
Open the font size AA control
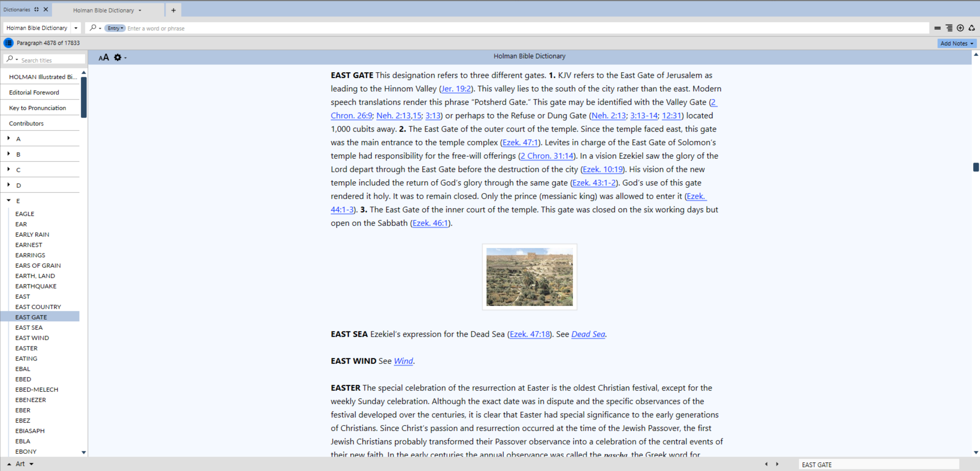(104, 57)
